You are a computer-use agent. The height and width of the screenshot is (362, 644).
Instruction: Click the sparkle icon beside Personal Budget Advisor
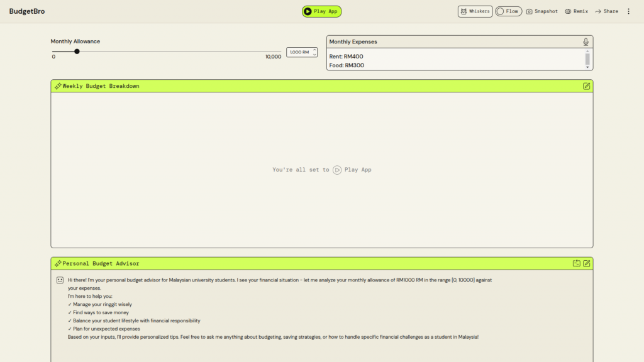[x=58, y=263]
